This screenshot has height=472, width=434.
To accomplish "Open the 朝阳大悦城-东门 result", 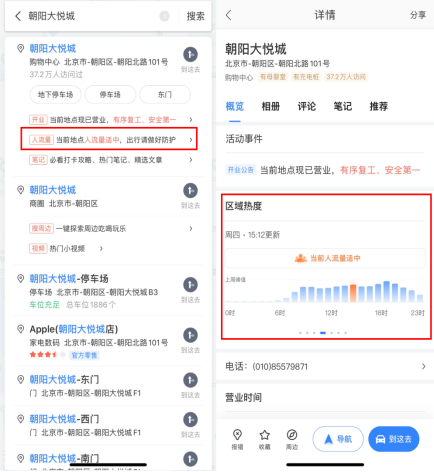I will pyautogui.click(x=64, y=380).
